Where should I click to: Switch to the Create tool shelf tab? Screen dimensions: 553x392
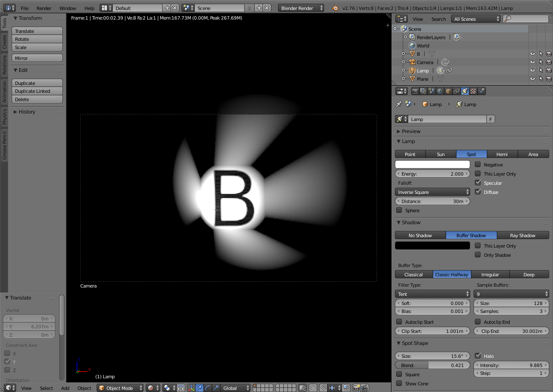(5, 42)
